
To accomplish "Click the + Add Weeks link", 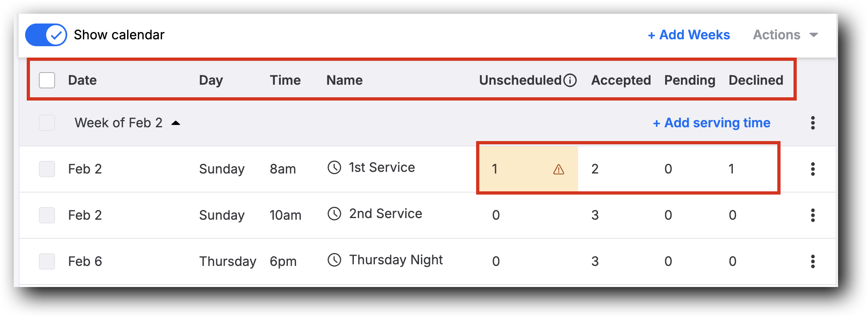I will click(x=689, y=35).
